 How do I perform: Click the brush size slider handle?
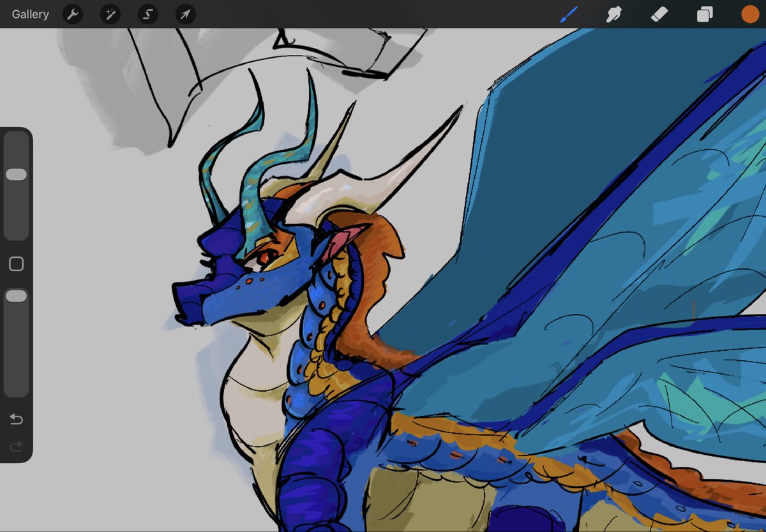coord(16,174)
